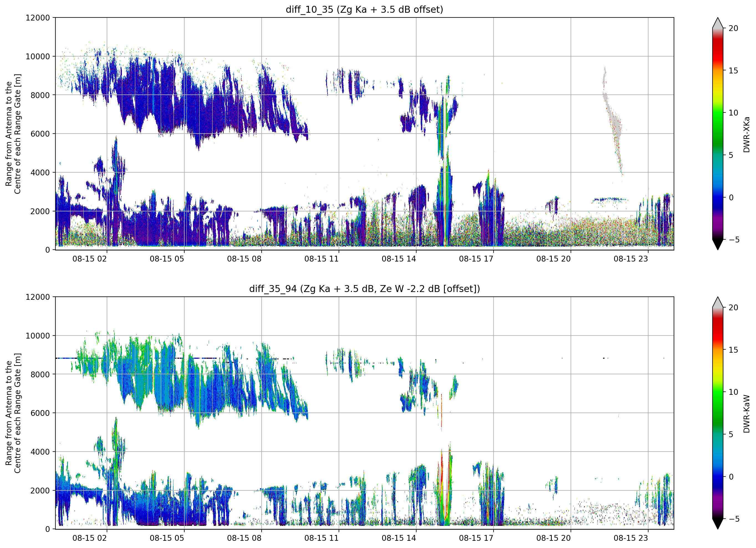Click the DWR-XKa rainbow colorbar
The height and width of the screenshot is (548, 756).
(x=718, y=134)
